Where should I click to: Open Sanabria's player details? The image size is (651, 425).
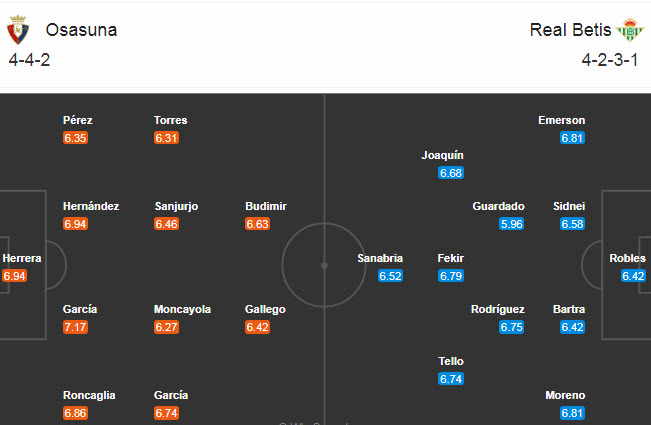coord(380,258)
